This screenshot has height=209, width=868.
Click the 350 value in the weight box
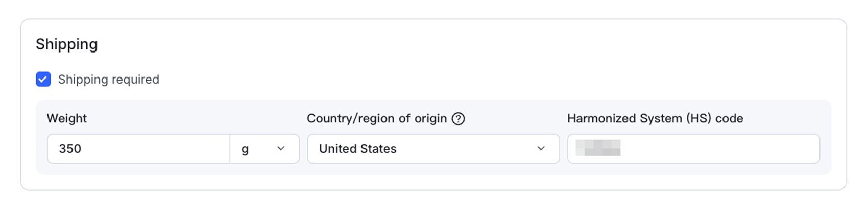pos(70,149)
